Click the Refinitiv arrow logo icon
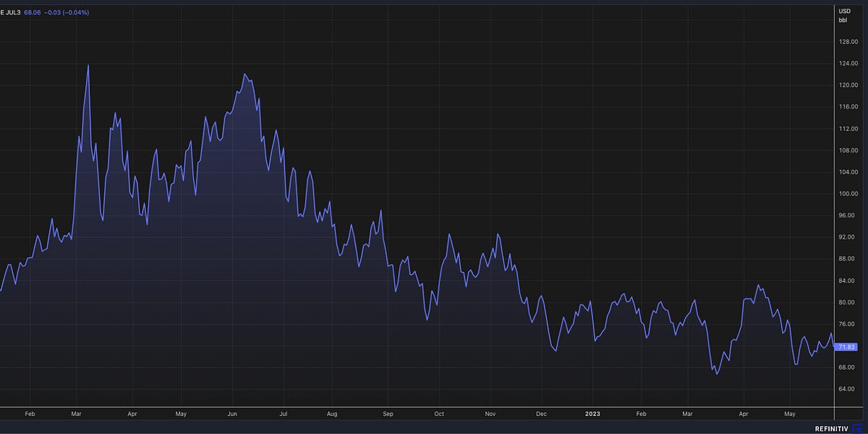868x434 pixels. pos(858,427)
